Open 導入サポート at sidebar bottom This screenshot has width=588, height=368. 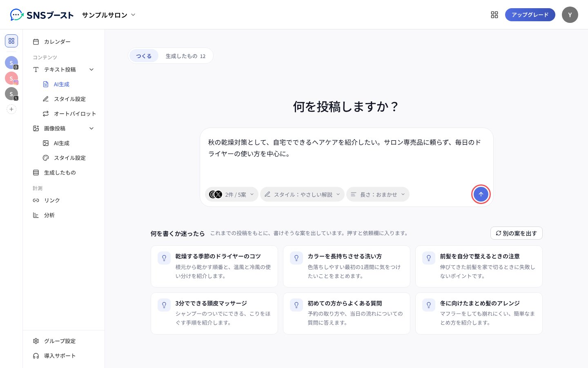(x=64, y=356)
